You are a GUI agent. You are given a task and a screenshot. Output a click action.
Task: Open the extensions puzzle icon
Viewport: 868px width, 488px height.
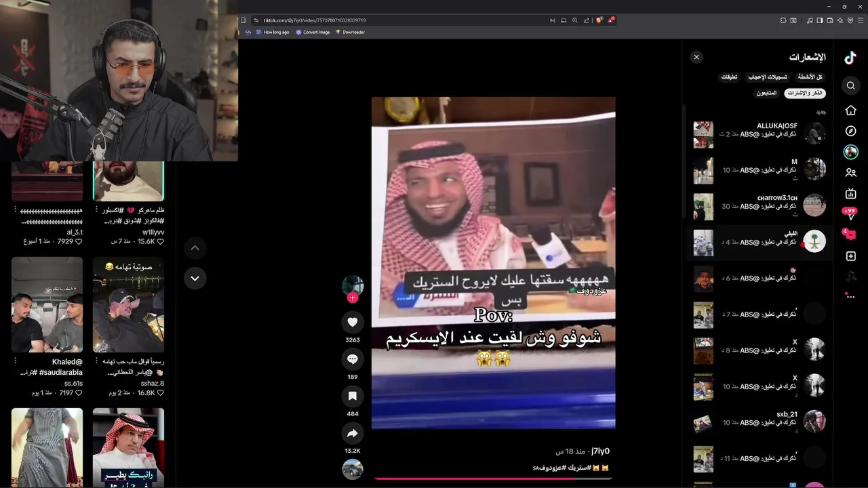point(783,20)
